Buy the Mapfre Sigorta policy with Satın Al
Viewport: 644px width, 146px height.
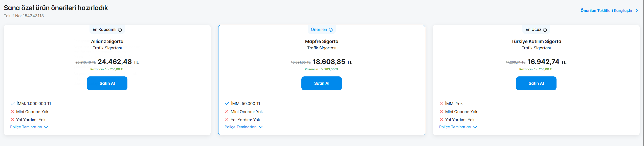(322, 83)
